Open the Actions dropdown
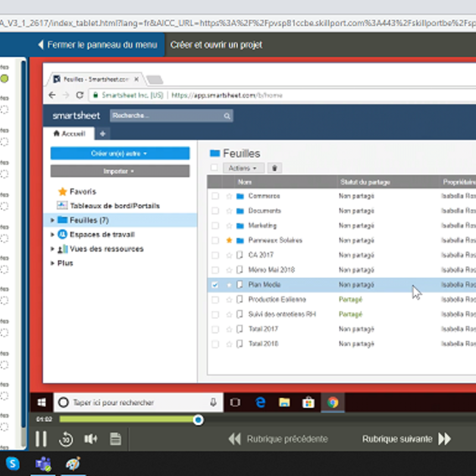The image size is (476, 476). click(x=243, y=168)
